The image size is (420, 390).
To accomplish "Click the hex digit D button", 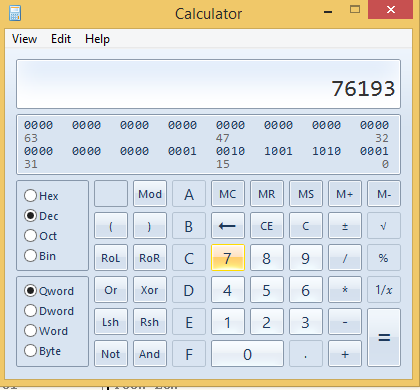I will click(189, 290).
